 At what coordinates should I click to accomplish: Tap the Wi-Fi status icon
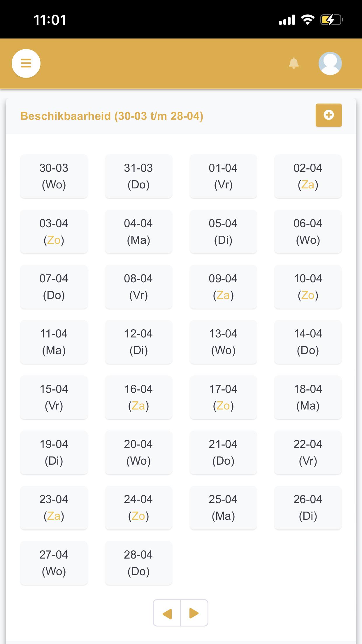(x=307, y=20)
